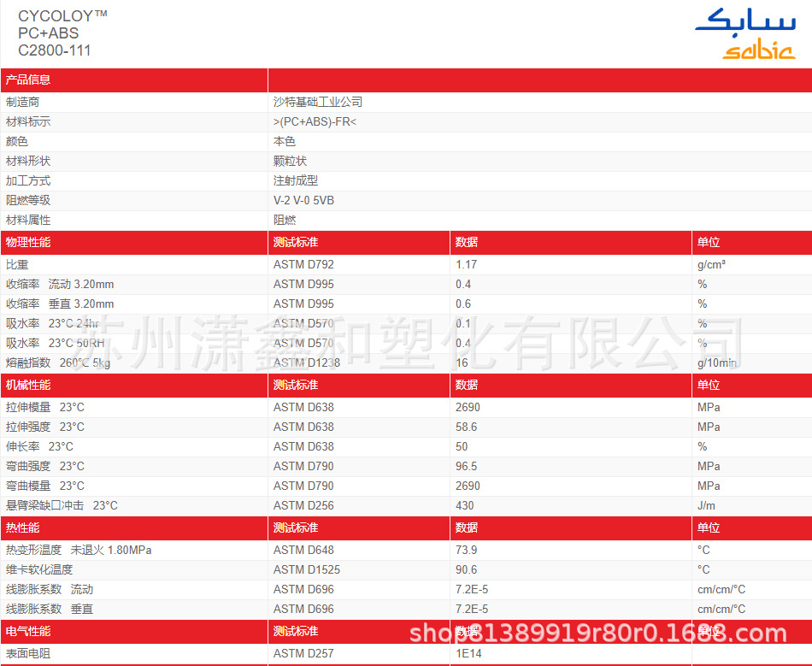Select the CYCOLOY™ product title text

[62, 16]
